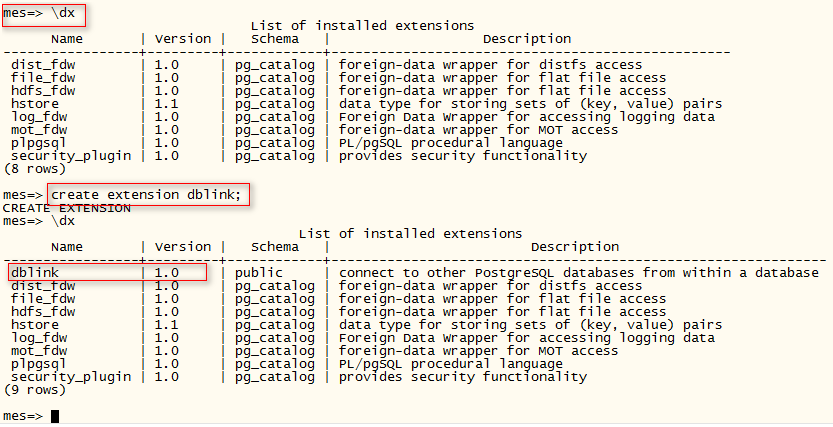Image resolution: width=833 pixels, height=427 pixels.
Task: Click mot_fdw in the 9-row extension listing
Action: pos(39,351)
